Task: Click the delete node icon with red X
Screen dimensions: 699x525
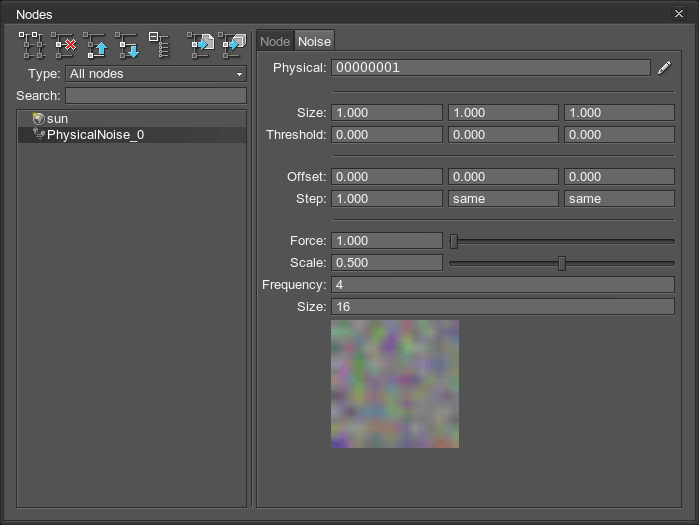Action: 64,45
